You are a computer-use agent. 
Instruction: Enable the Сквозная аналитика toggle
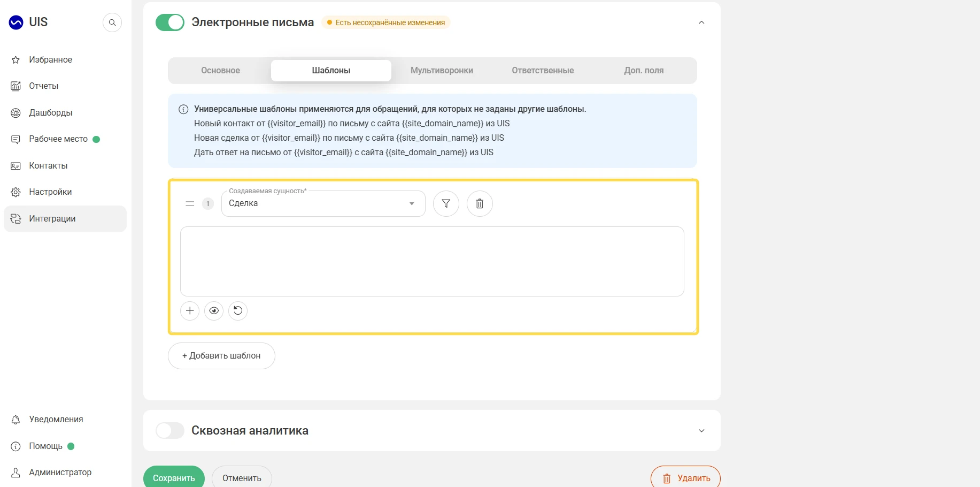(x=170, y=431)
